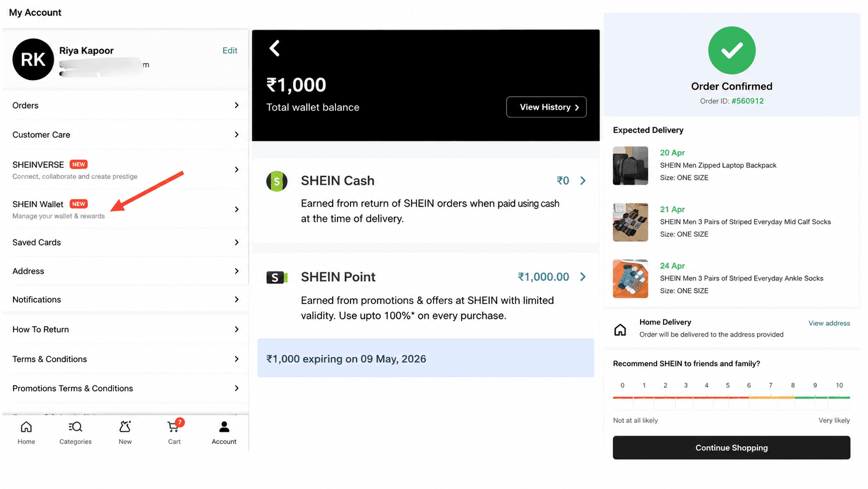Click the RK profile avatar
Image resolution: width=868 pixels, height=489 pixels.
(33, 59)
